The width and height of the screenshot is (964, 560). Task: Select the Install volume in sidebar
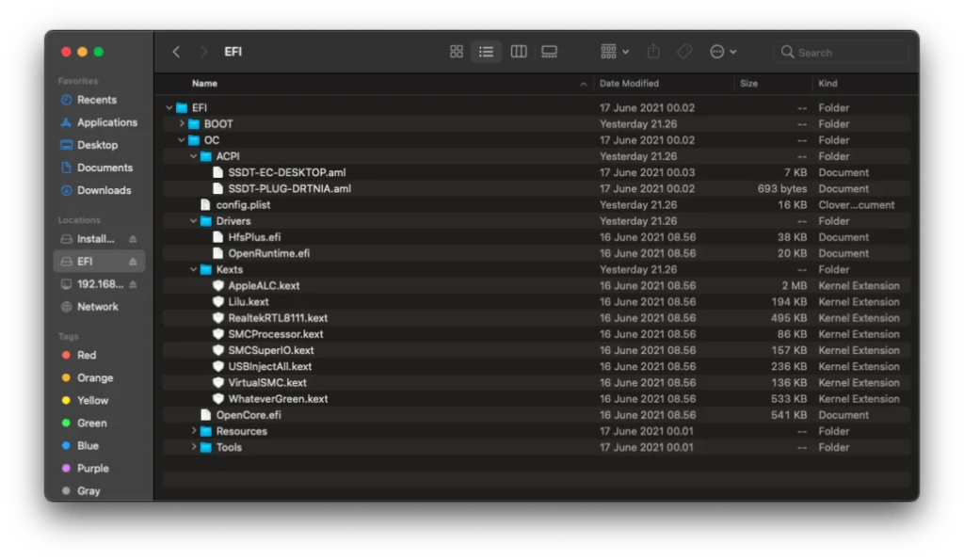coord(88,239)
